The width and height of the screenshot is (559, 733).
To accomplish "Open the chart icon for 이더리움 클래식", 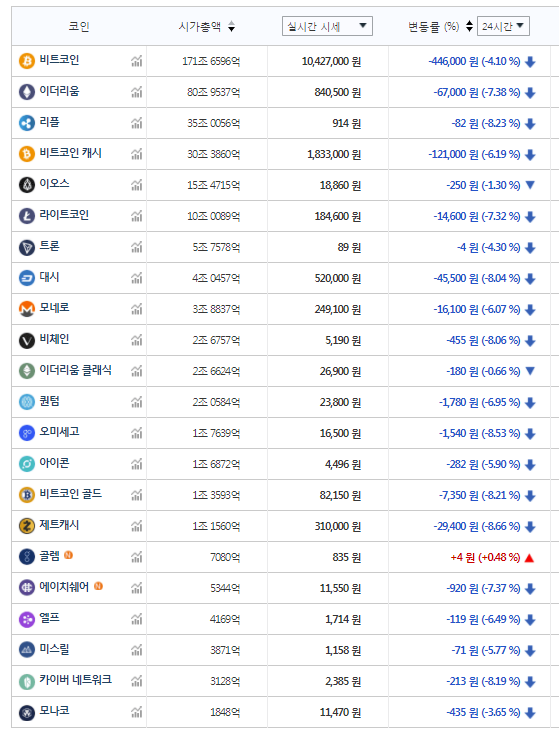I will (x=136, y=371).
